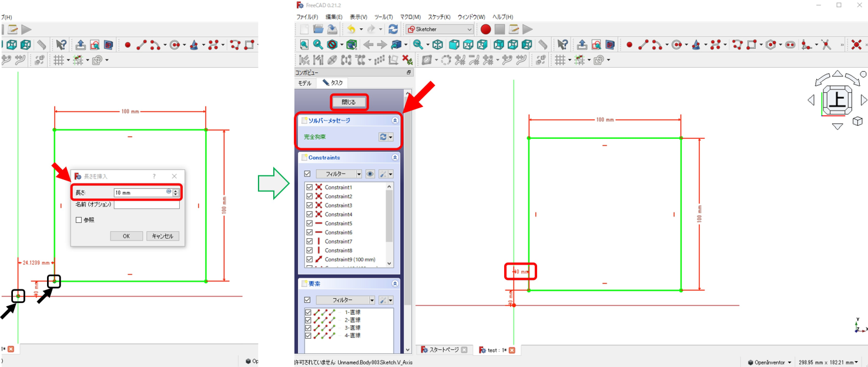Image resolution: width=868 pixels, height=367 pixels.
Task: Click the isometric view cube icon
Action: click(438, 45)
